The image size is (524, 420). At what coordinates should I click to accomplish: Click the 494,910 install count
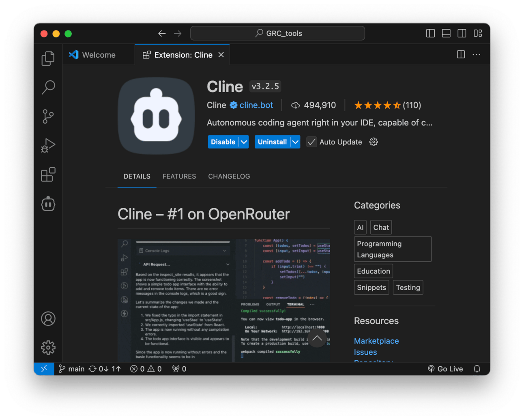point(314,105)
